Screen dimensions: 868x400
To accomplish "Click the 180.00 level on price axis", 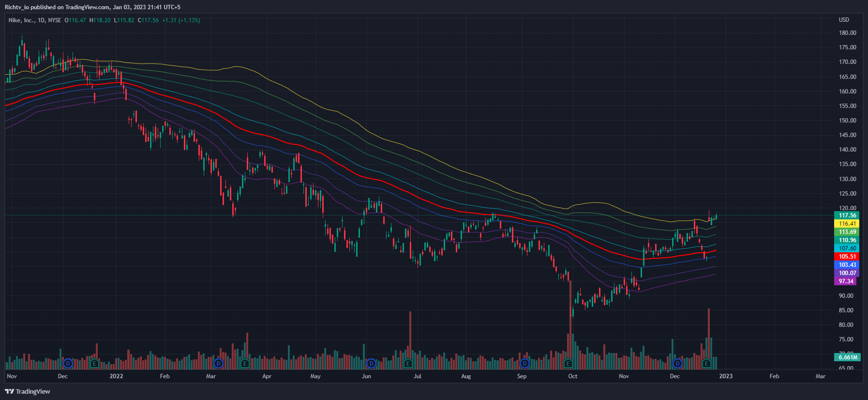I will tap(848, 33).
